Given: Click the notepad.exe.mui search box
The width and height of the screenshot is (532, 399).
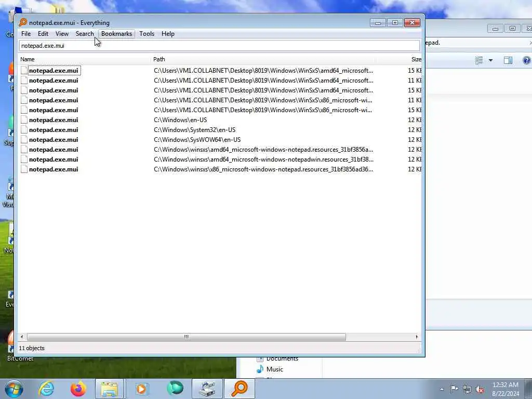Looking at the screenshot, I should 219,46.
